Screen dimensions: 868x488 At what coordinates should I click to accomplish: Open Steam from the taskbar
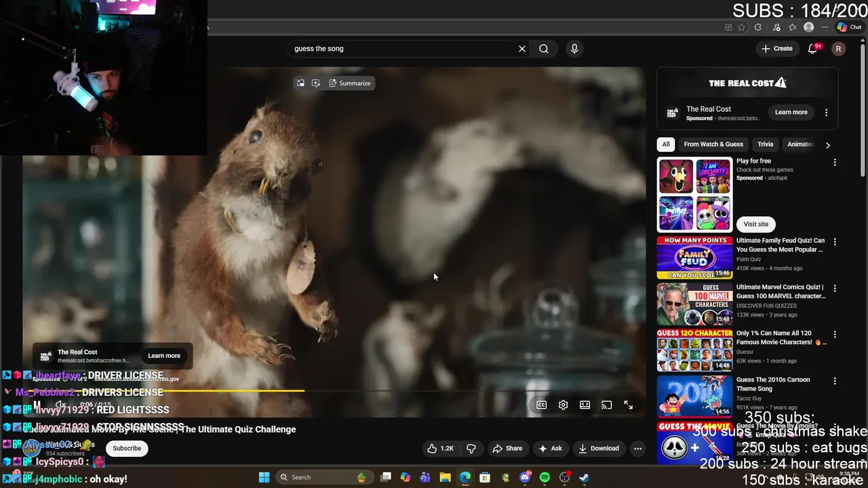pyautogui.click(x=585, y=478)
